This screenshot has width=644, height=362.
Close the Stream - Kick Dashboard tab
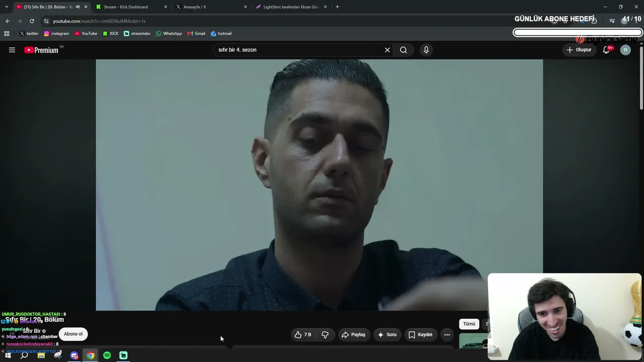click(166, 7)
